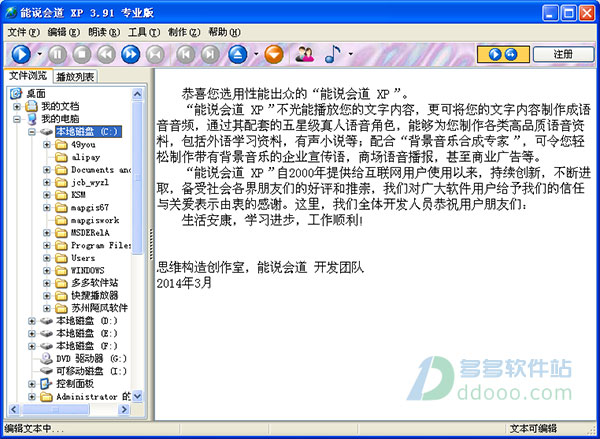The image size is (600, 439).
Task: Select the jcb_wyzl folder
Action: 90,182
